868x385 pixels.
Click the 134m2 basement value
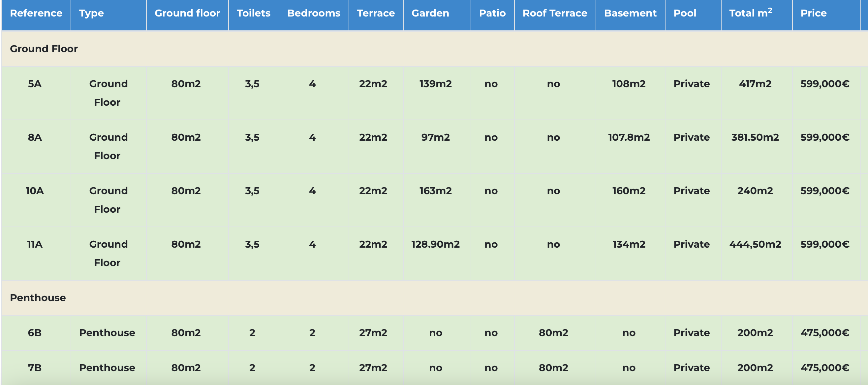629,244
